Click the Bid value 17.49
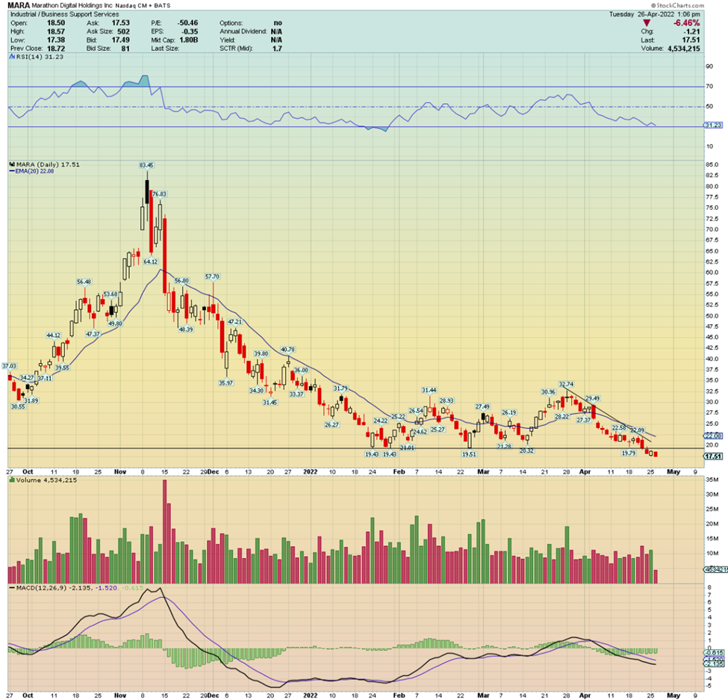The width and height of the screenshot is (728, 700). tap(120, 40)
